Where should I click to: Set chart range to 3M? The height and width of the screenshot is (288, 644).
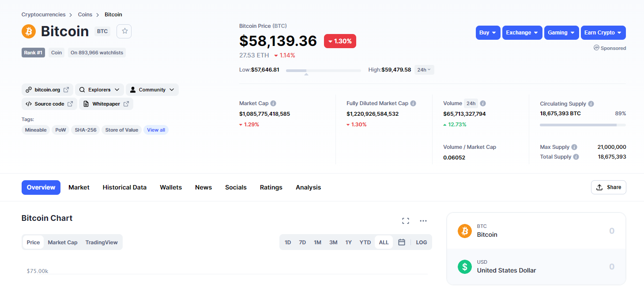pyautogui.click(x=333, y=242)
